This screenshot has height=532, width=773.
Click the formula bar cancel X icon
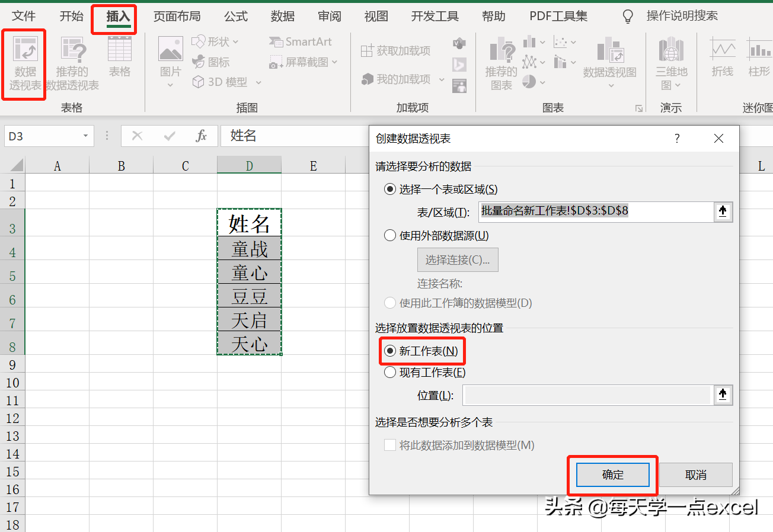pos(138,136)
